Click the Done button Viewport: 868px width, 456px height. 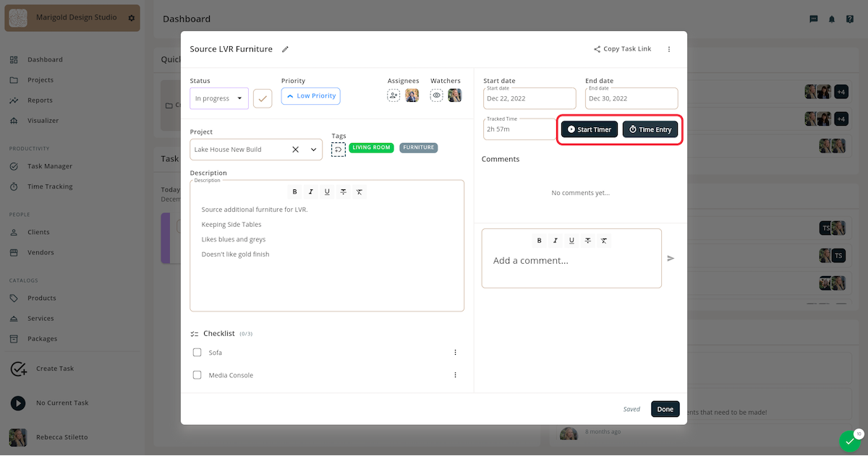(x=665, y=409)
